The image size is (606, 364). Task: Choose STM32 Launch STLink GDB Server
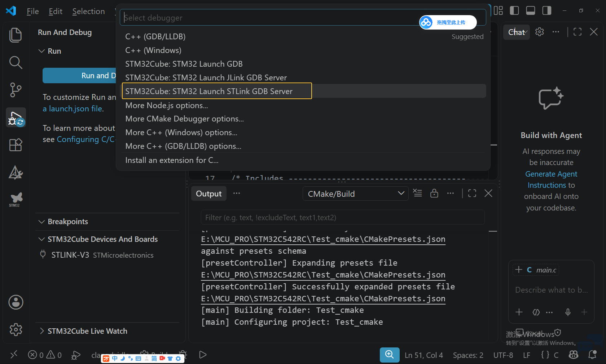(x=303, y=91)
